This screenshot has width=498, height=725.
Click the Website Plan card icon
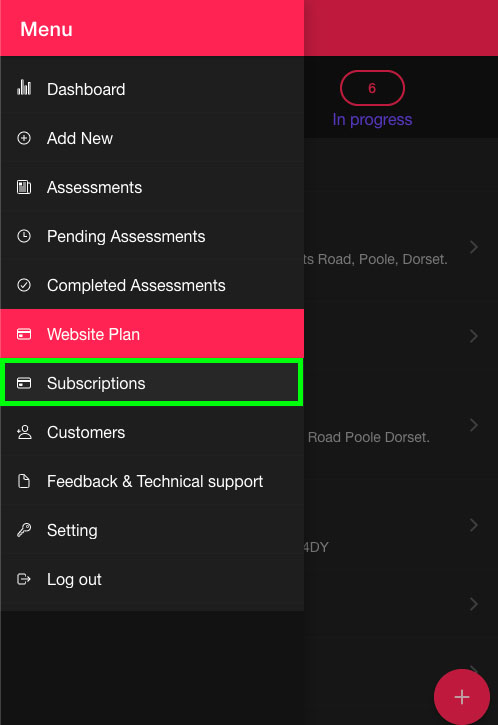tap(24, 334)
